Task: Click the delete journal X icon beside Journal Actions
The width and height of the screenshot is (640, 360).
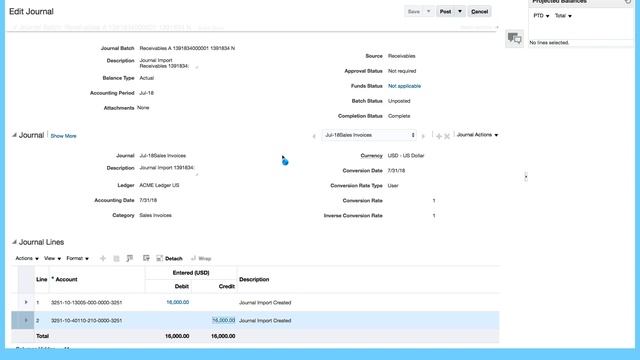Action: coord(447,136)
